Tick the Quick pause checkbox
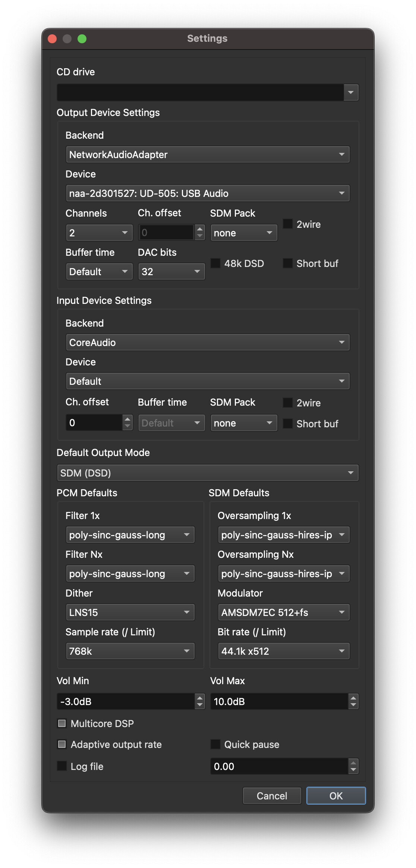This screenshot has width=416, height=868. point(215,744)
